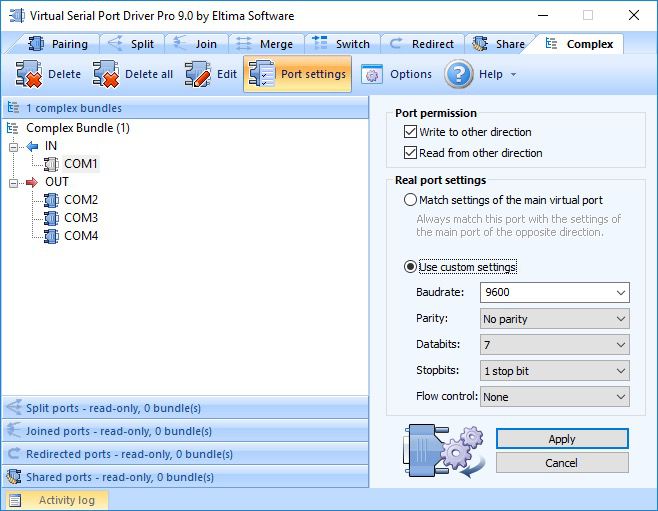Click the Split tab arrow icon
Screen dimensions: 658x511
click(115, 43)
